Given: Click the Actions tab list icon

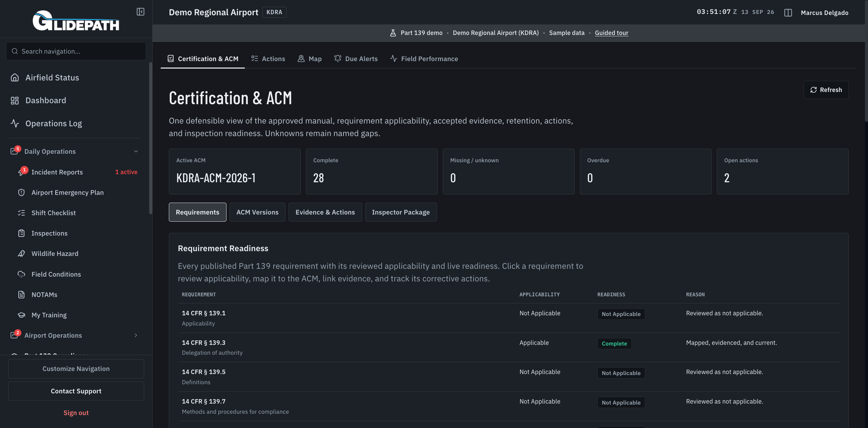Looking at the screenshot, I should pyautogui.click(x=255, y=59).
